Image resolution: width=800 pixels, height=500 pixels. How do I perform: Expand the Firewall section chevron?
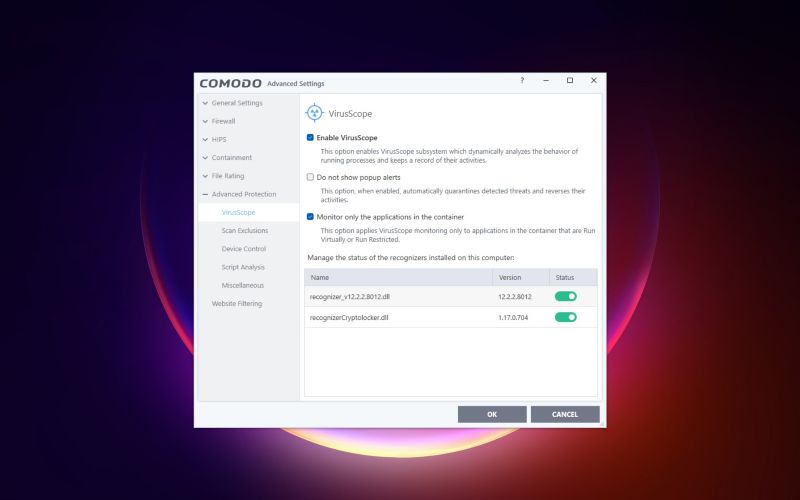tap(205, 121)
